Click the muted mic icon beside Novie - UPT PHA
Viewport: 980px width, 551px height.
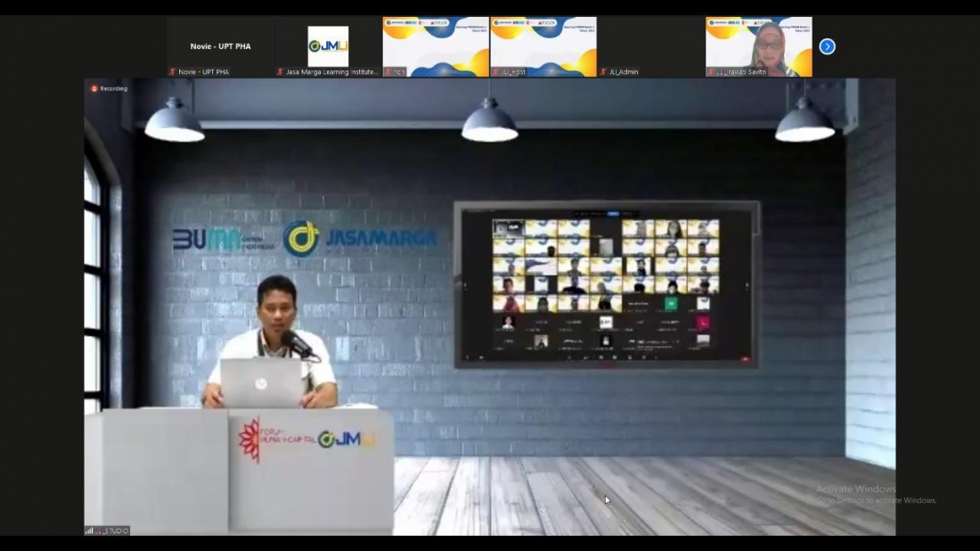(173, 72)
